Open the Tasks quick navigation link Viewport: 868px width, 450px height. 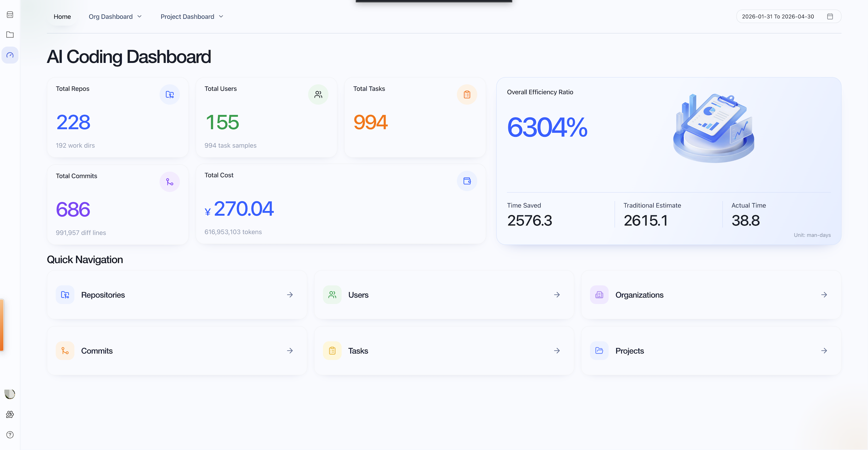444,351
